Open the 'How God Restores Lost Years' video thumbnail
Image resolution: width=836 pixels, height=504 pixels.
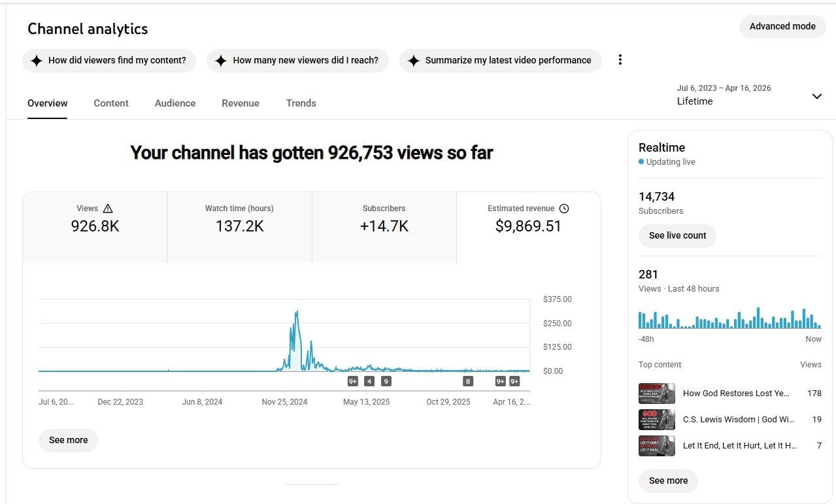pos(656,394)
